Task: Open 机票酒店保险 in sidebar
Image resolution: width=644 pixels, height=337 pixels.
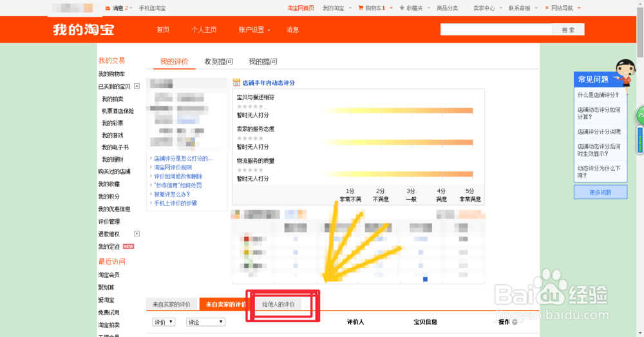Action: coord(118,111)
